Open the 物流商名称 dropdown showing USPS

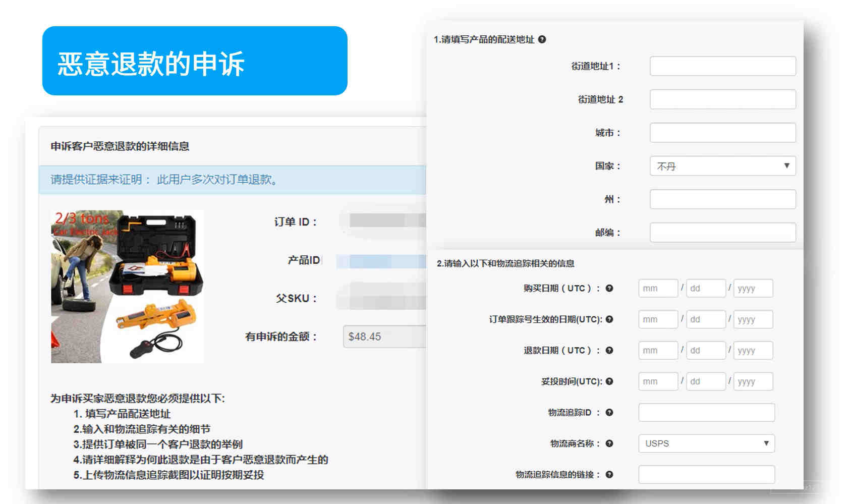click(x=706, y=443)
